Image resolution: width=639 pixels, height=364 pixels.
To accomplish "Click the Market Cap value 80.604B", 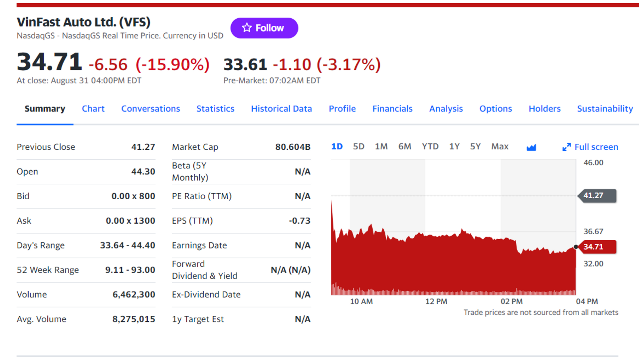I will click(293, 147).
